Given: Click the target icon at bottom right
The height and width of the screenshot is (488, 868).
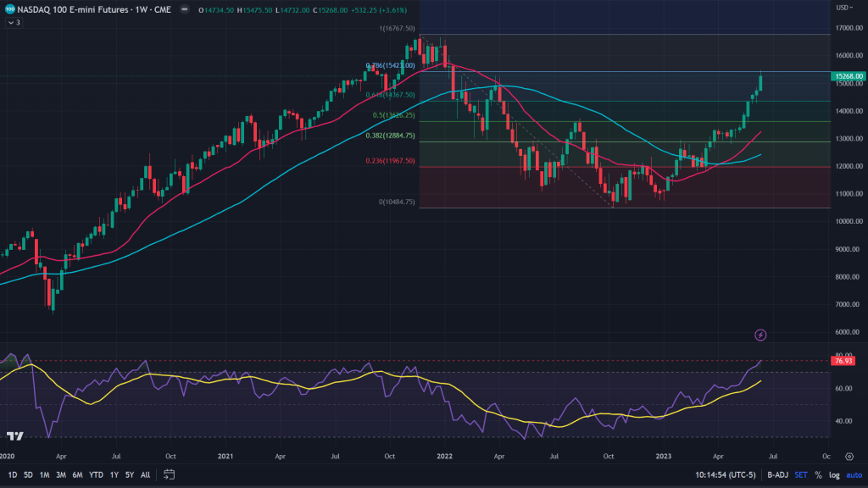Looking at the screenshot, I should point(849,455).
